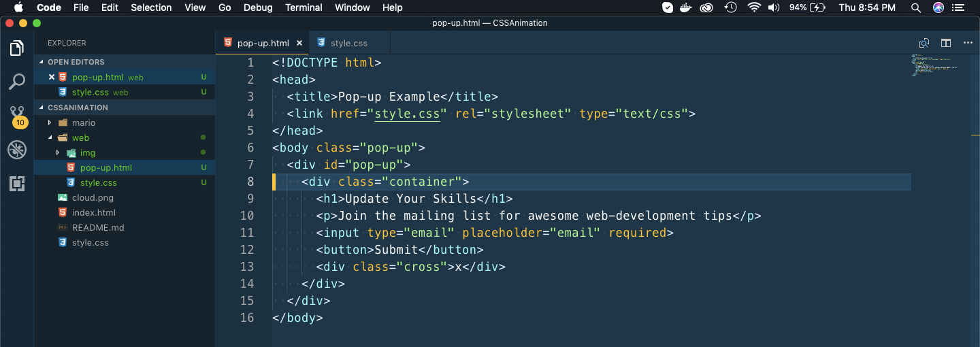The height and width of the screenshot is (347, 980).
Task: Open cloud.png in the explorer
Action: point(125,198)
